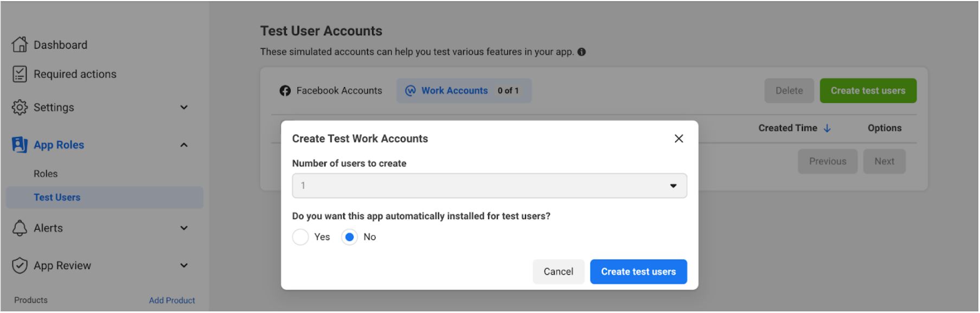Open the Test Users sidebar item

click(x=105, y=198)
